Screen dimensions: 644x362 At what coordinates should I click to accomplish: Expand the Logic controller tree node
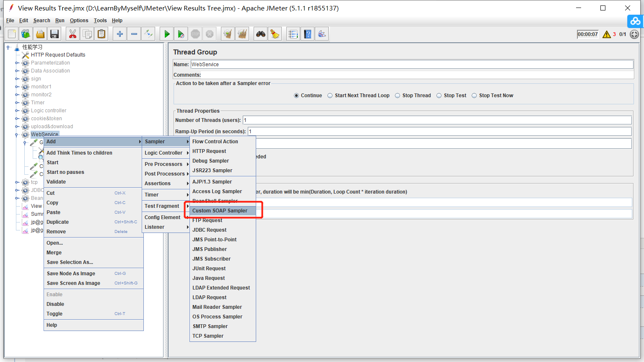(x=17, y=111)
